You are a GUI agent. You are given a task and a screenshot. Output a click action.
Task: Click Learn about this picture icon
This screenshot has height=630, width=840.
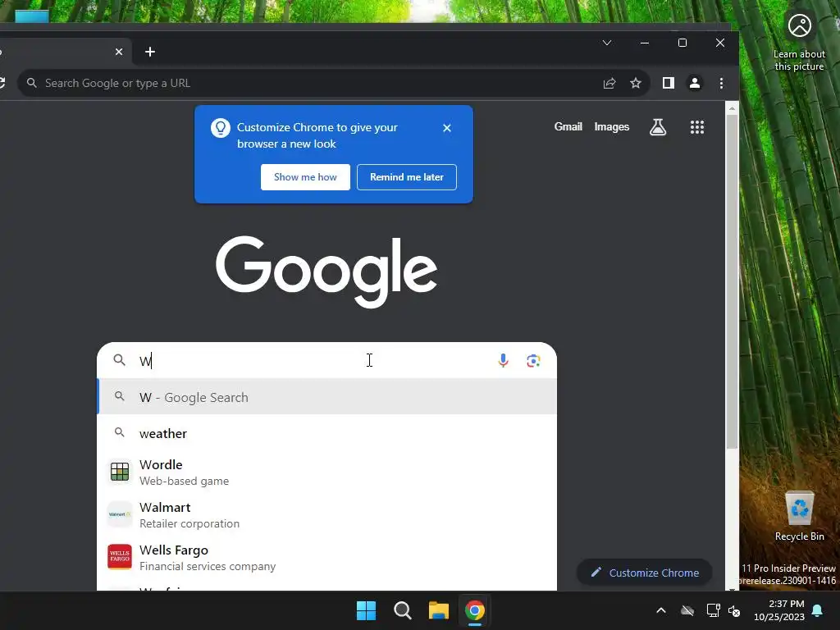799,42
